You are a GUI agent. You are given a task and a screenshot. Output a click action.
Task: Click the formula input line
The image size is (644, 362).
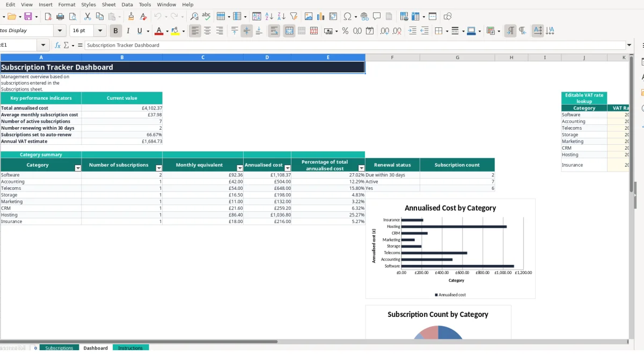tap(354, 46)
